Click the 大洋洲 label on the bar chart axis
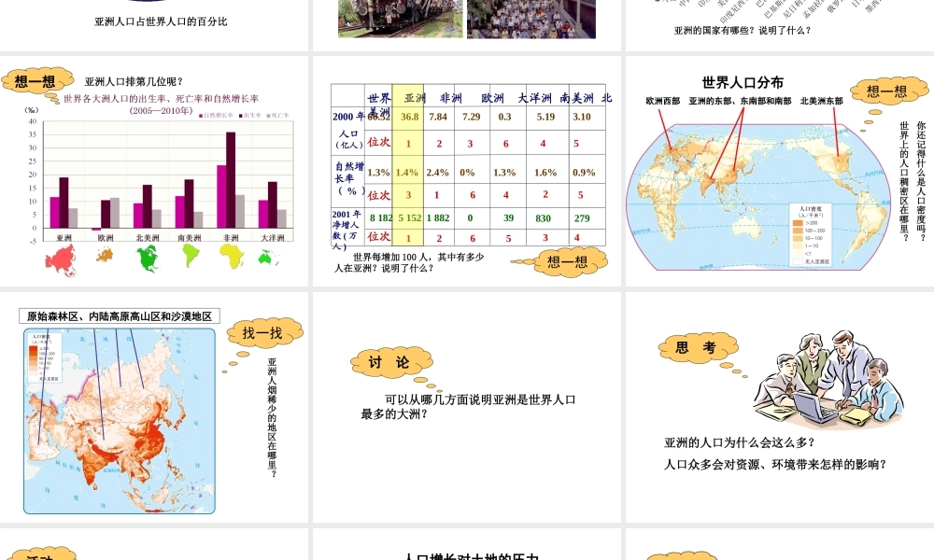The height and width of the screenshot is (560, 934). 272,237
